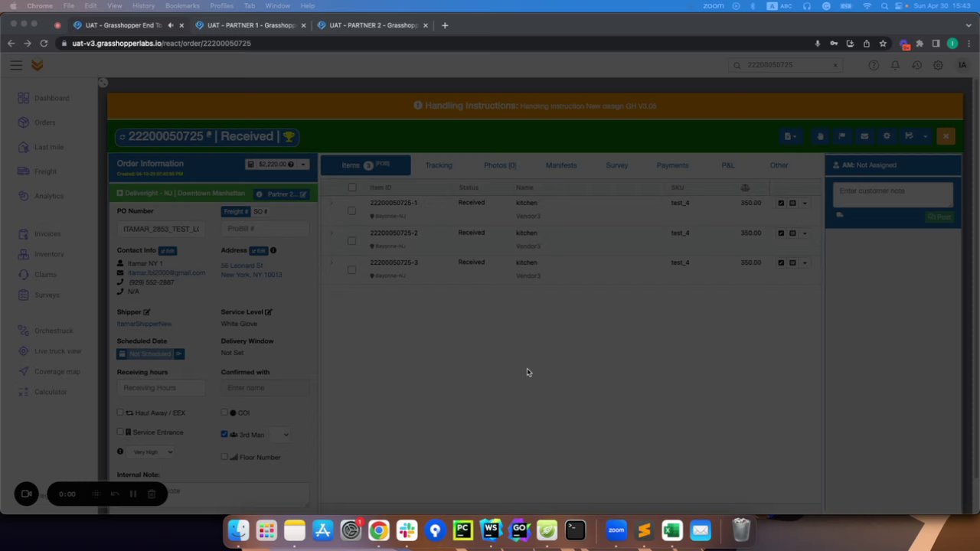Open the caret dropdown beside close button

(x=926, y=136)
